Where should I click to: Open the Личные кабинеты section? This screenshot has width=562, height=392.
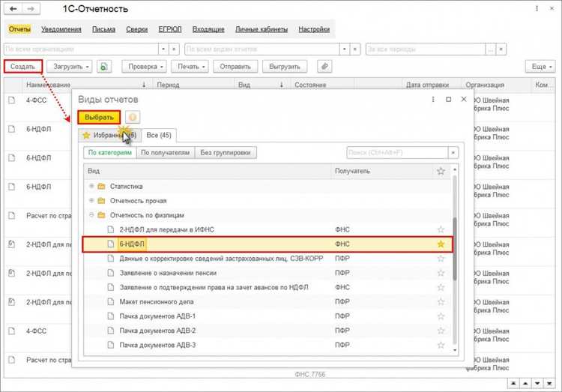click(x=262, y=29)
